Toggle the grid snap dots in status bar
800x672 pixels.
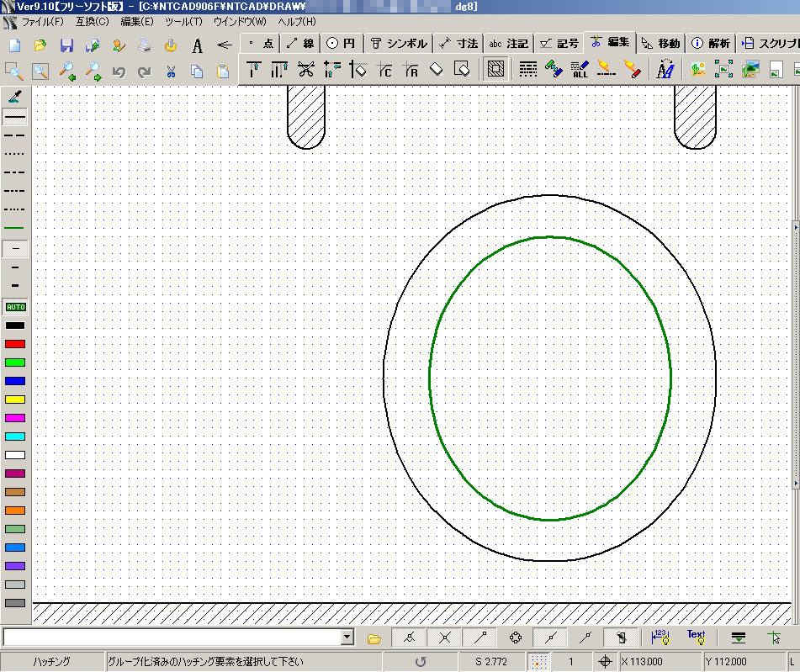538,662
